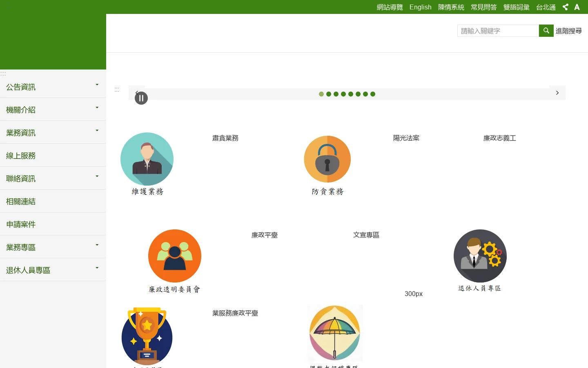Open 線上服務 in the sidebar

click(53, 155)
